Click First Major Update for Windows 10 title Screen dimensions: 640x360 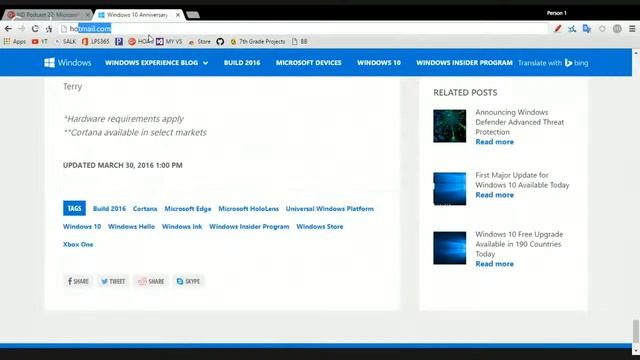click(x=522, y=180)
